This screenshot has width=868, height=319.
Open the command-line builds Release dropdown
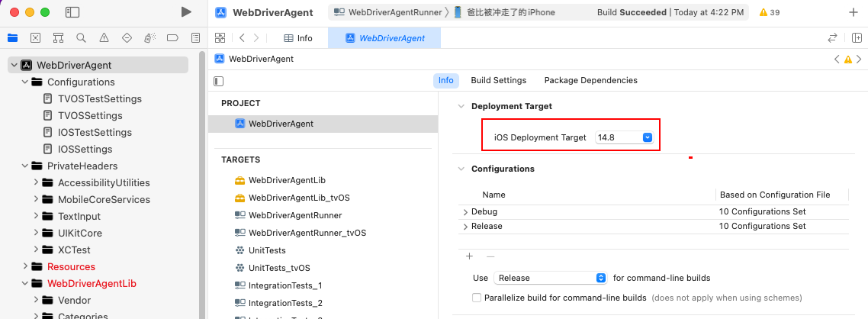(x=550, y=278)
